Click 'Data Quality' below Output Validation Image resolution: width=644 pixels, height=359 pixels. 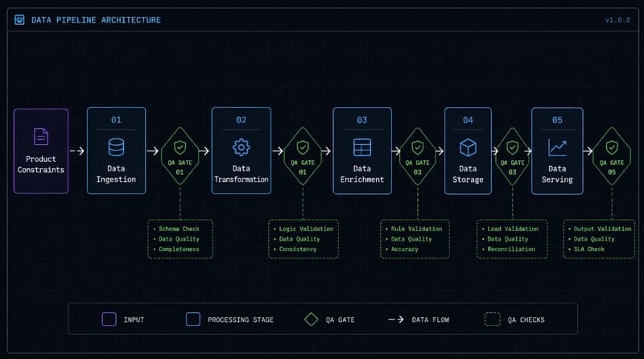click(594, 239)
